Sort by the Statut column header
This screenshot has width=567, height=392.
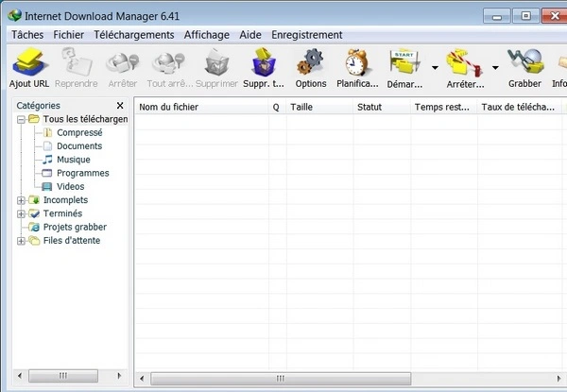coord(380,107)
